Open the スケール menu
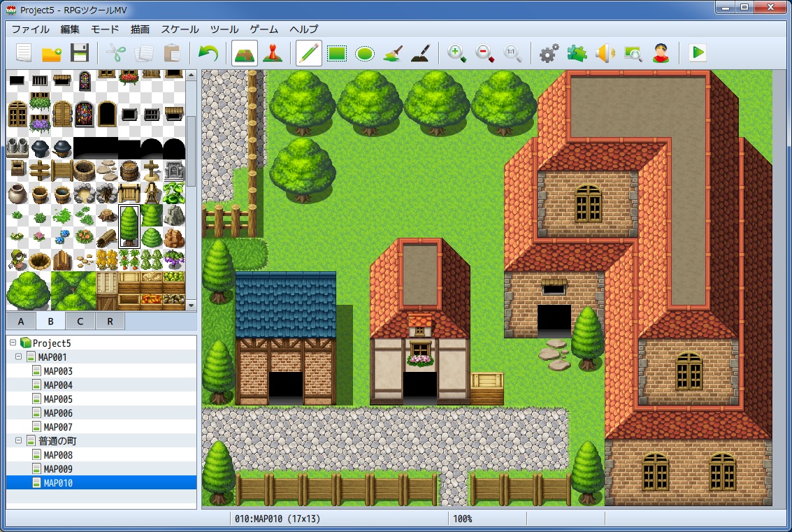Viewport: 792px width, 532px height. click(180, 29)
